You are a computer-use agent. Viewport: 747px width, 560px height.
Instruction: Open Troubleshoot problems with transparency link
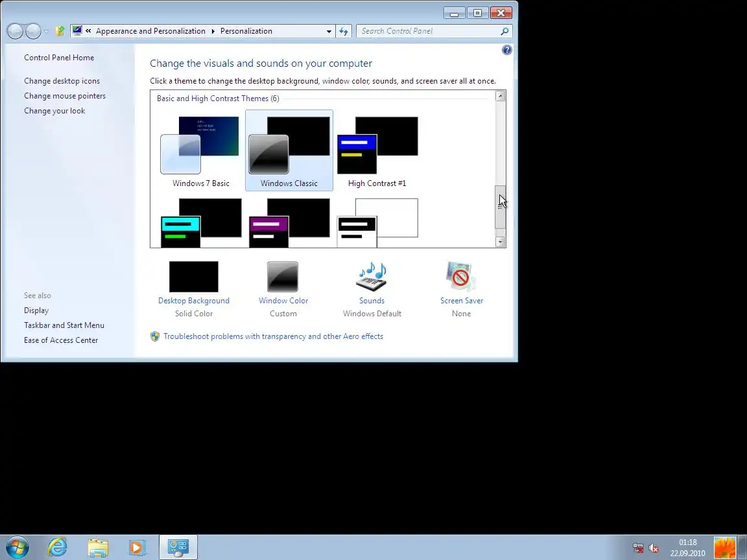click(x=273, y=336)
